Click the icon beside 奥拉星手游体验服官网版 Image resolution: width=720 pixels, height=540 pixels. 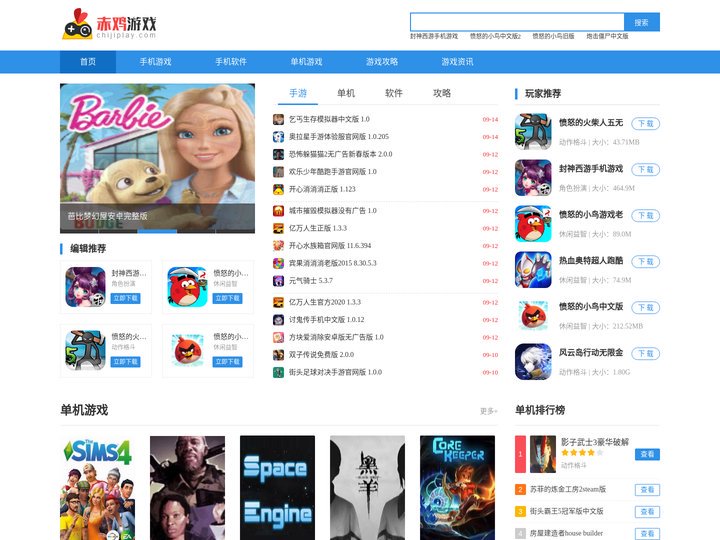pos(278,137)
